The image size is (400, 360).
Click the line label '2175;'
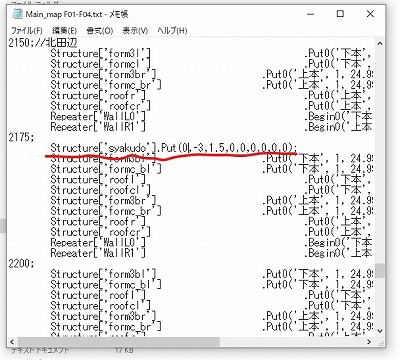tap(21, 137)
